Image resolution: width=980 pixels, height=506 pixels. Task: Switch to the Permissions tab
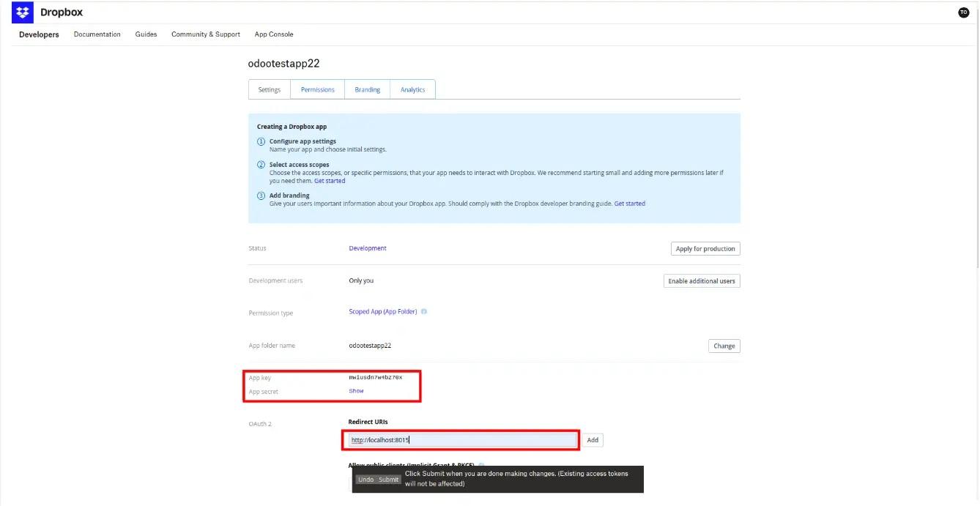316,89
